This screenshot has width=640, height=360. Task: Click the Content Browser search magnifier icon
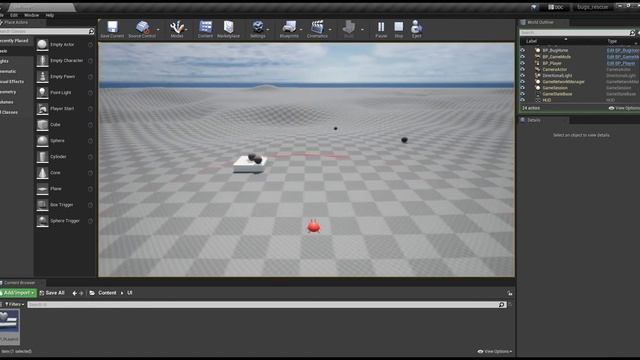pos(501,304)
